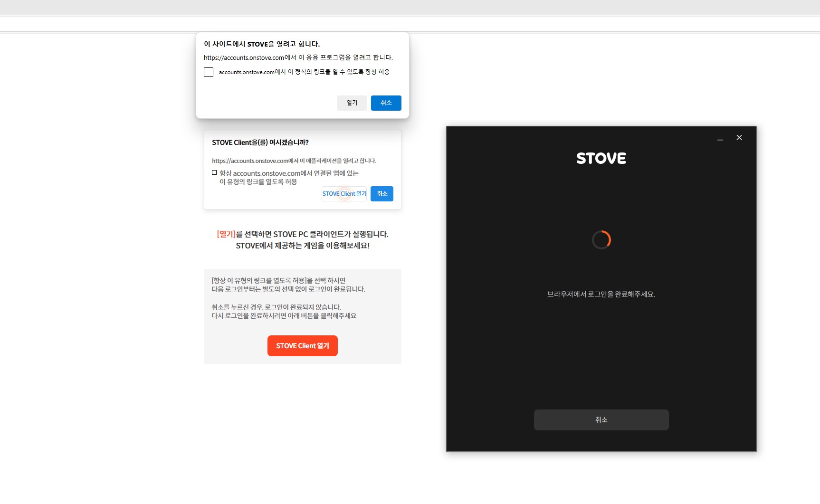Click the 열기 button in browser dialog
The height and width of the screenshot is (504, 820).
352,103
